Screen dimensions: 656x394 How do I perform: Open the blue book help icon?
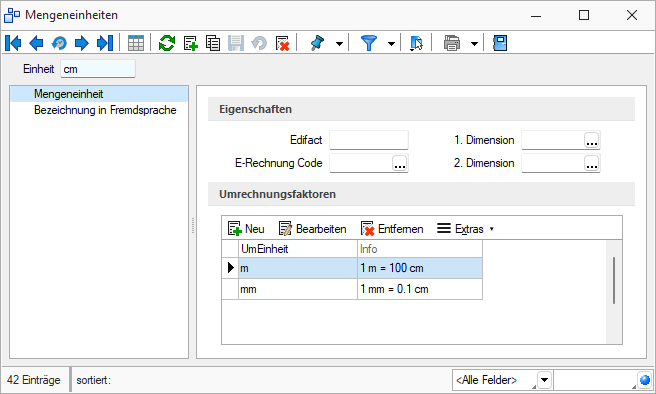(500, 43)
